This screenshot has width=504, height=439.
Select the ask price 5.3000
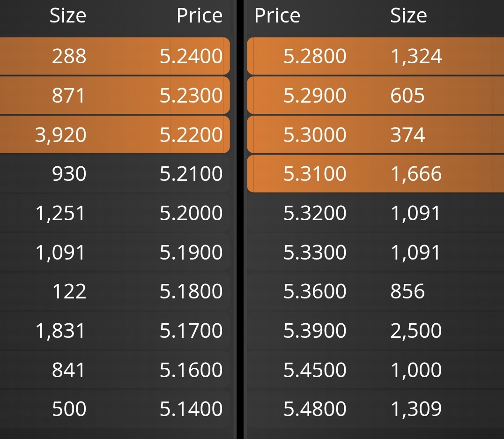315,135
